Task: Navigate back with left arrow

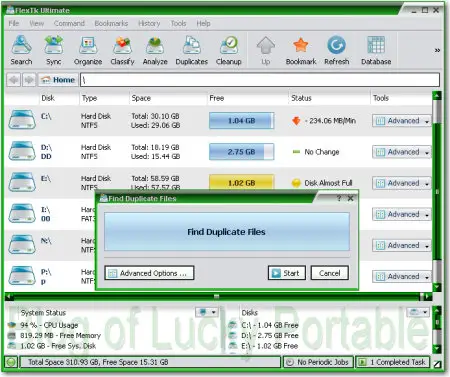Action: 14,80
